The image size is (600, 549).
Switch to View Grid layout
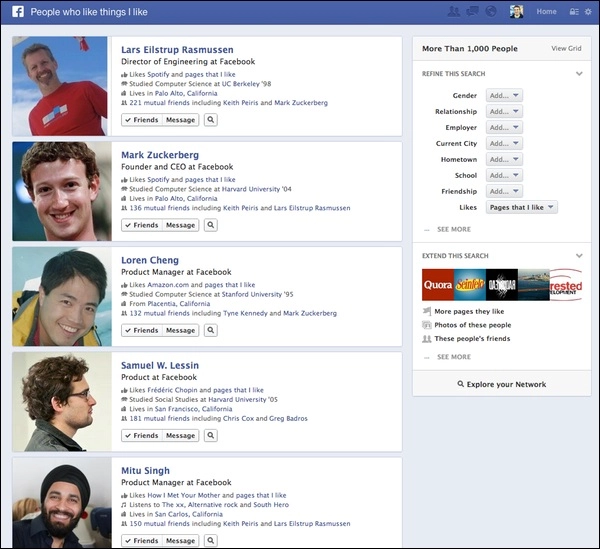[565, 48]
